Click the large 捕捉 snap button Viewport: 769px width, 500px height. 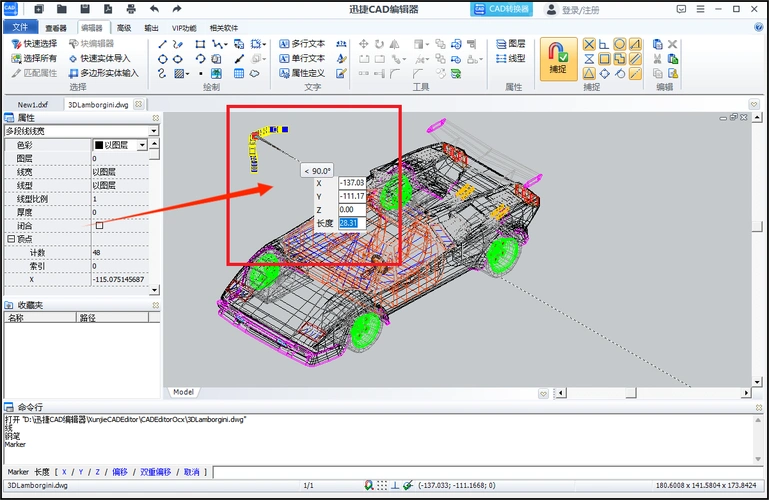(x=558, y=57)
